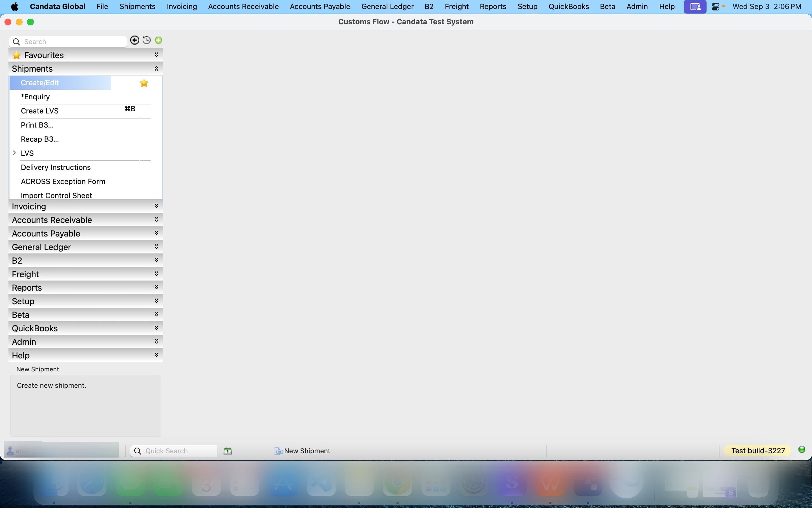The width and height of the screenshot is (812, 508).
Task: Choose Recap B3... in the Shipments list
Action: click(x=40, y=139)
